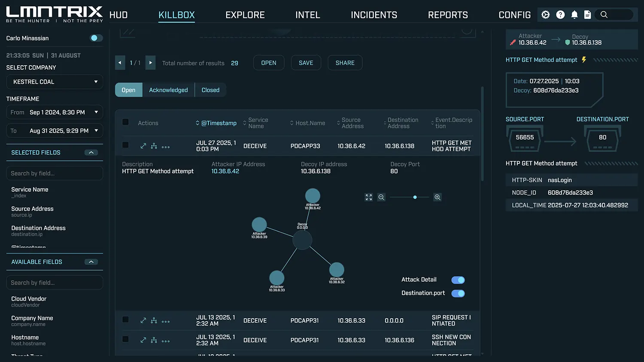Open network graph icon for PDCAPP33 row
The image size is (644, 362).
tap(154, 146)
